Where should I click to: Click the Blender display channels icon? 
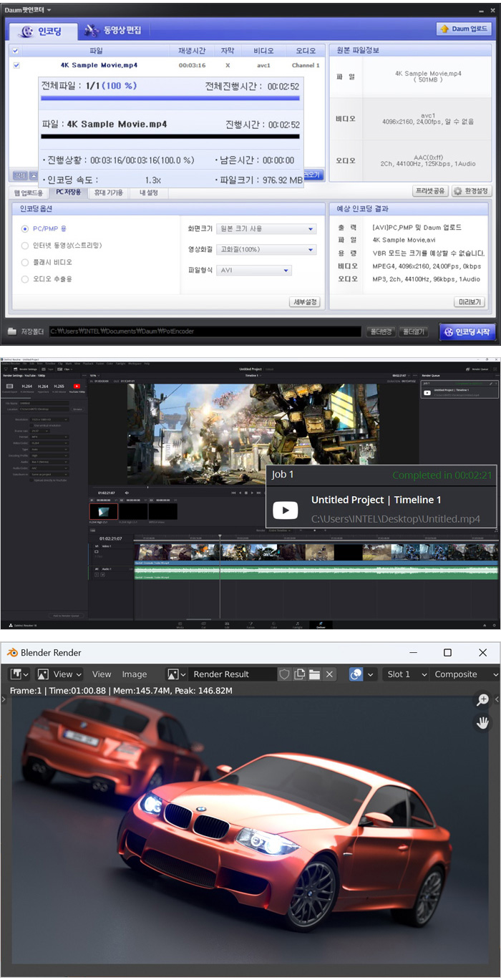tap(356, 674)
